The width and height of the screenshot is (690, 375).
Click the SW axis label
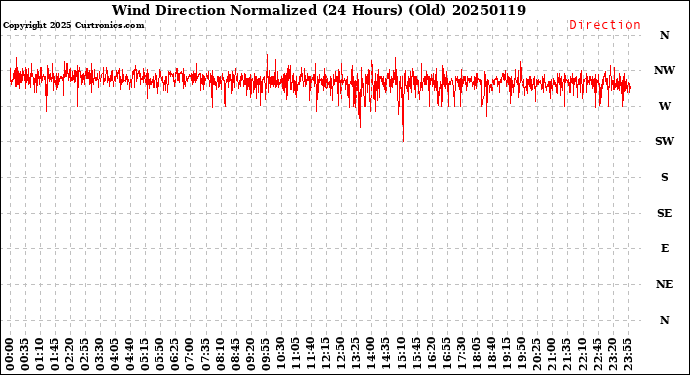click(x=664, y=141)
